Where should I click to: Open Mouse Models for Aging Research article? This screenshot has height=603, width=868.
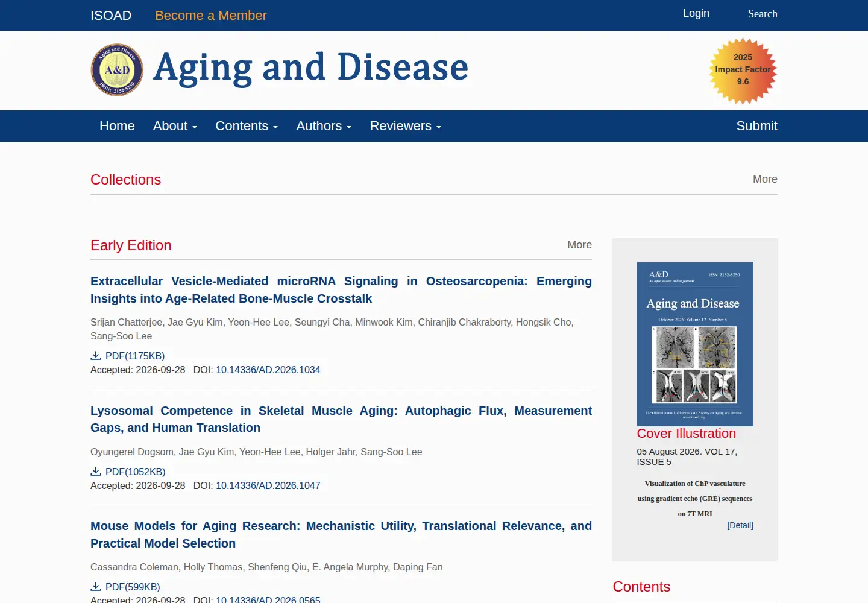pos(341,535)
